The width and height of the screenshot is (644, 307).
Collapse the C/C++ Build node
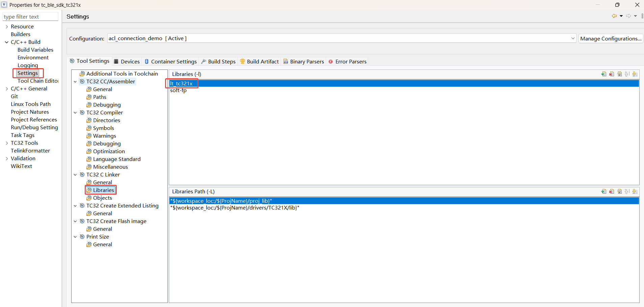click(x=7, y=42)
